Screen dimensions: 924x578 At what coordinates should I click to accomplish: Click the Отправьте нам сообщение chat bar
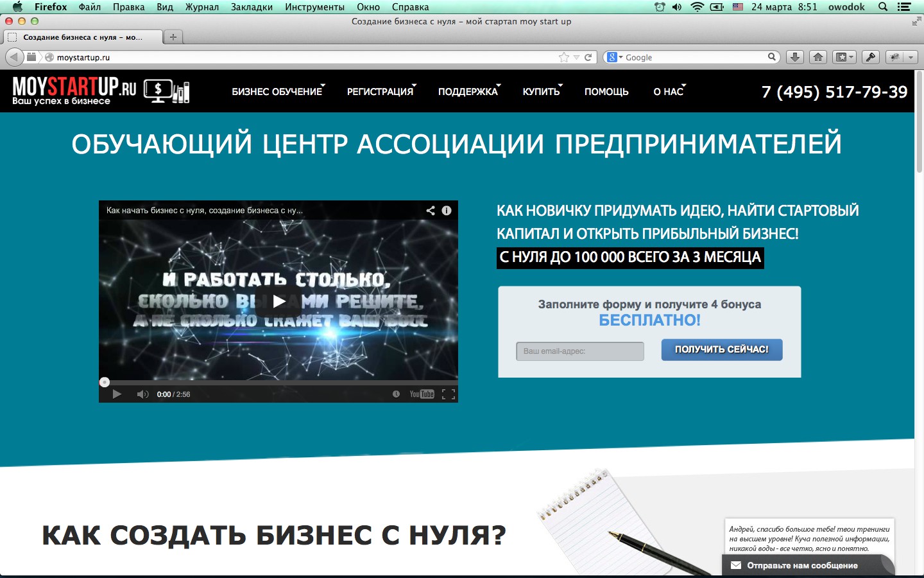pos(809,565)
